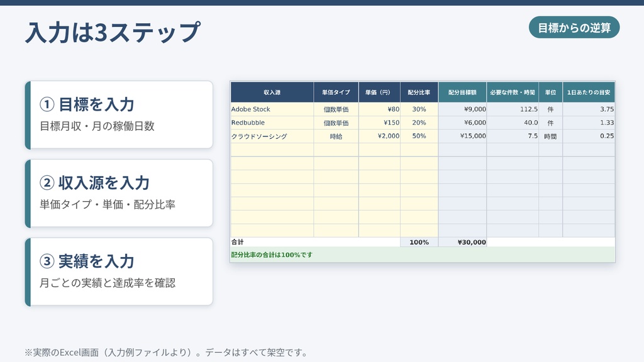Viewport: 644px width, 362px height.
Task: Click the 単価タイプ・単価・配分比率 subtitle
Action: (x=108, y=204)
